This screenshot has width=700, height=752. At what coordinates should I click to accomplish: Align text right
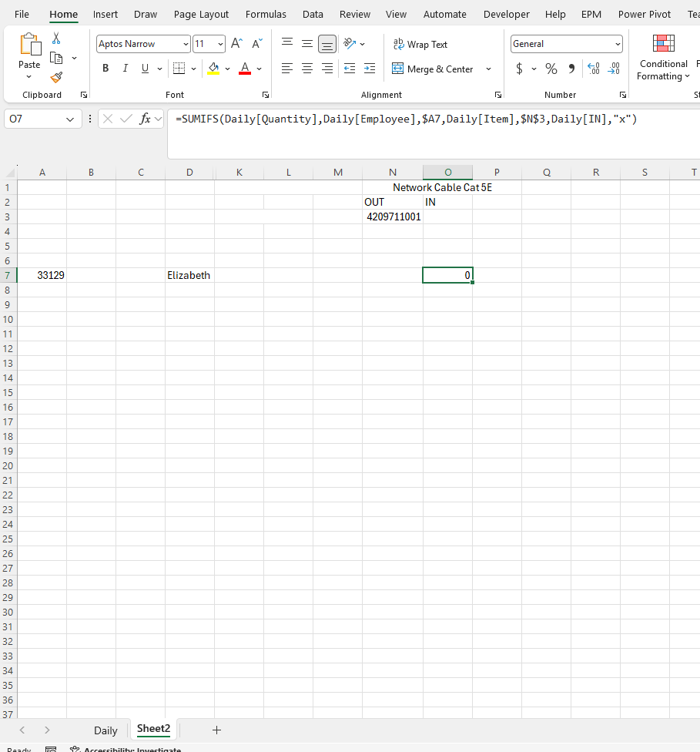click(x=327, y=69)
